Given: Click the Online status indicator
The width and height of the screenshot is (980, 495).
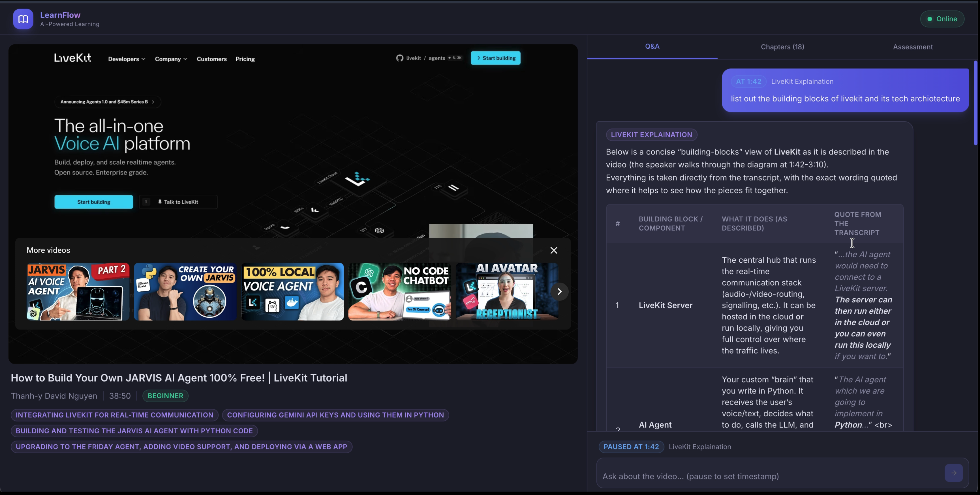Looking at the screenshot, I should [x=942, y=19].
